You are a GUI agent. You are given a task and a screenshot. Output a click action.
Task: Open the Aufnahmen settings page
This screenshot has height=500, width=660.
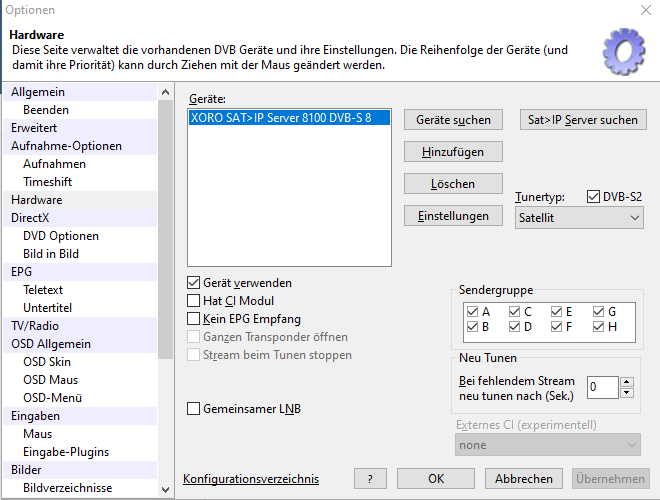pos(54,164)
